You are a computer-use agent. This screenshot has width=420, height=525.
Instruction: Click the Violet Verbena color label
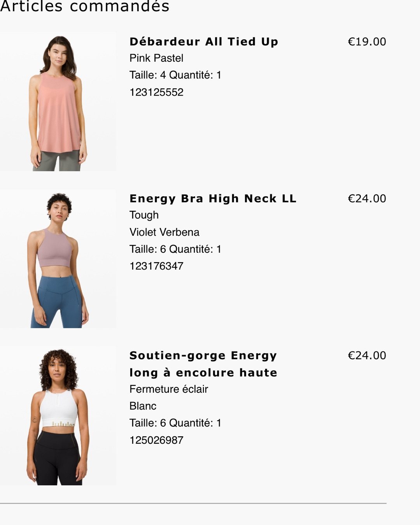(164, 232)
